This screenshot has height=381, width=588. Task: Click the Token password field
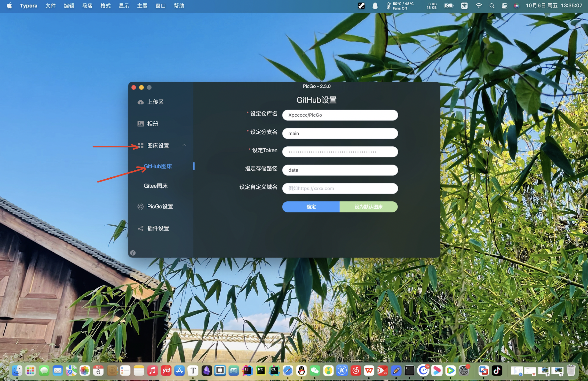pos(340,152)
